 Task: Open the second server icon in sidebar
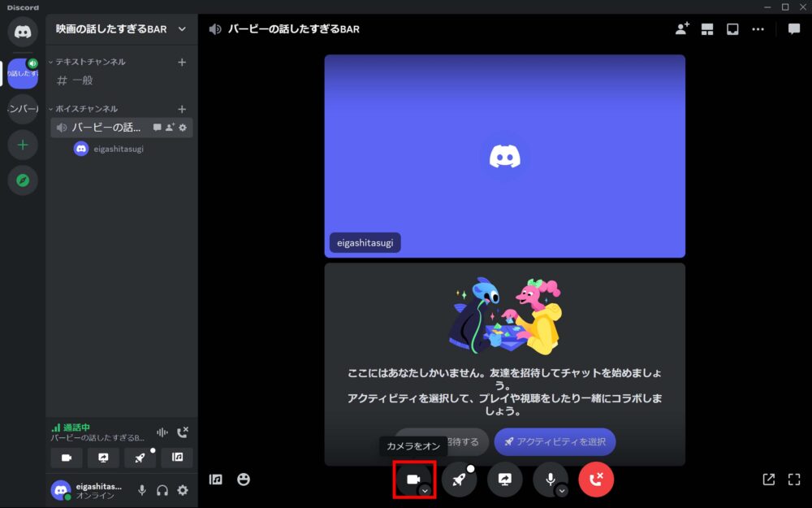pyautogui.click(x=23, y=109)
